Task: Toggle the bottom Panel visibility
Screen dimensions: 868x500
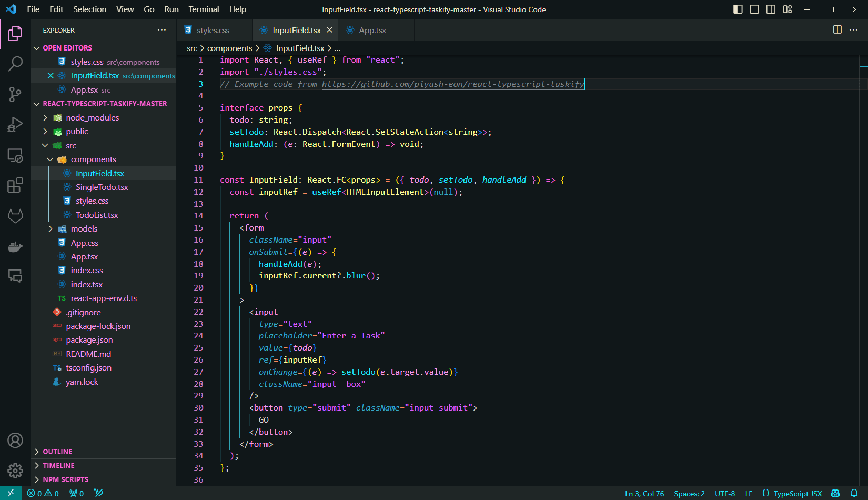Action: point(754,9)
